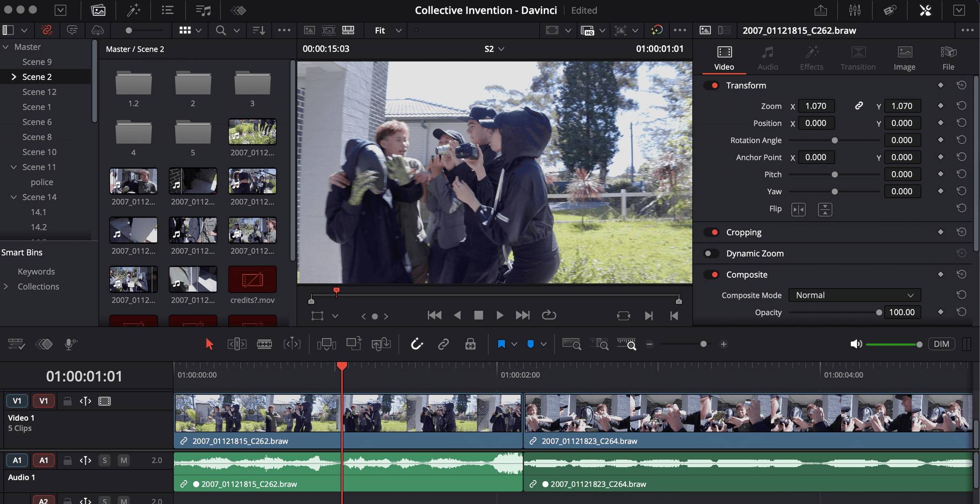The image size is (980, 504).
Task: Open the File inspector tab
Action: (948, 58)
